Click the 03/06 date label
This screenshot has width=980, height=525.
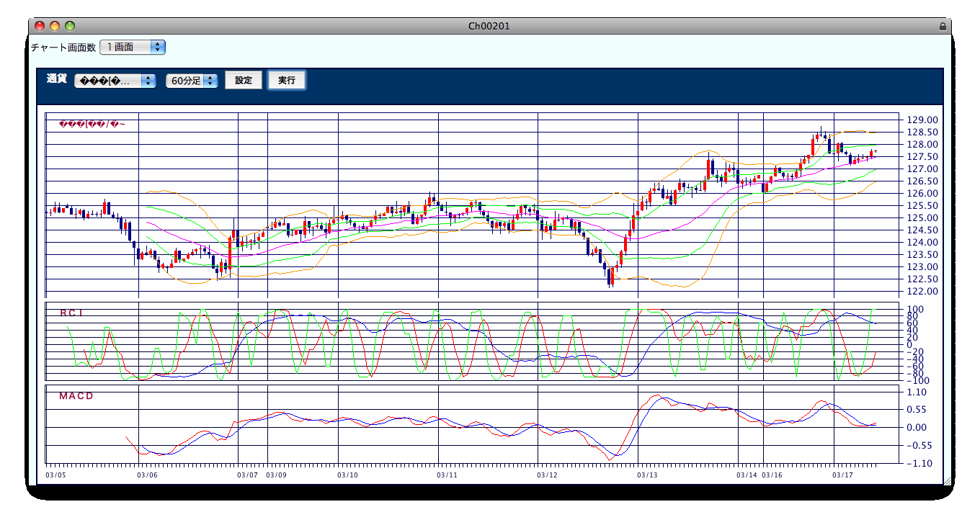click(147, 475)
